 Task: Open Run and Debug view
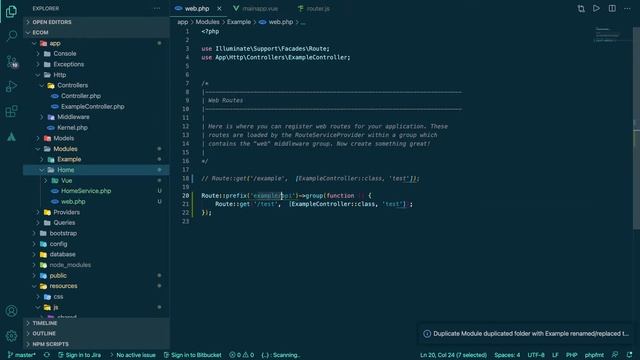coord(11,87)
